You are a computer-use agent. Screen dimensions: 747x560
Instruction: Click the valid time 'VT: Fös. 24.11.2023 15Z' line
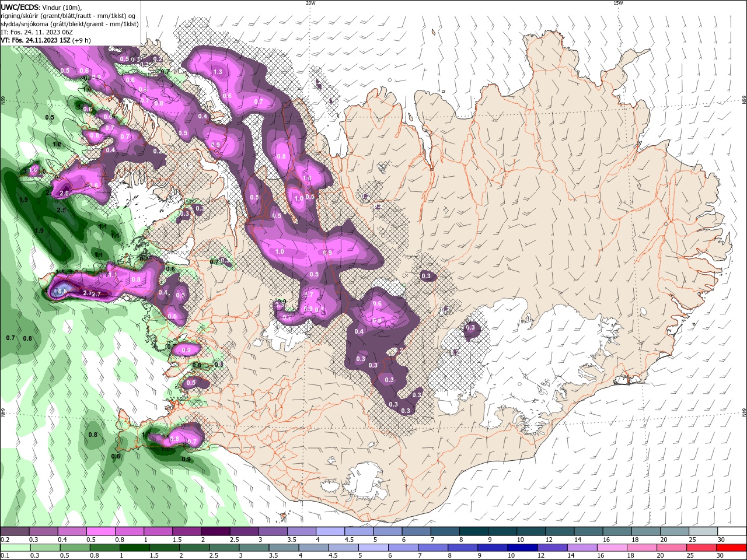pos(36,40)
